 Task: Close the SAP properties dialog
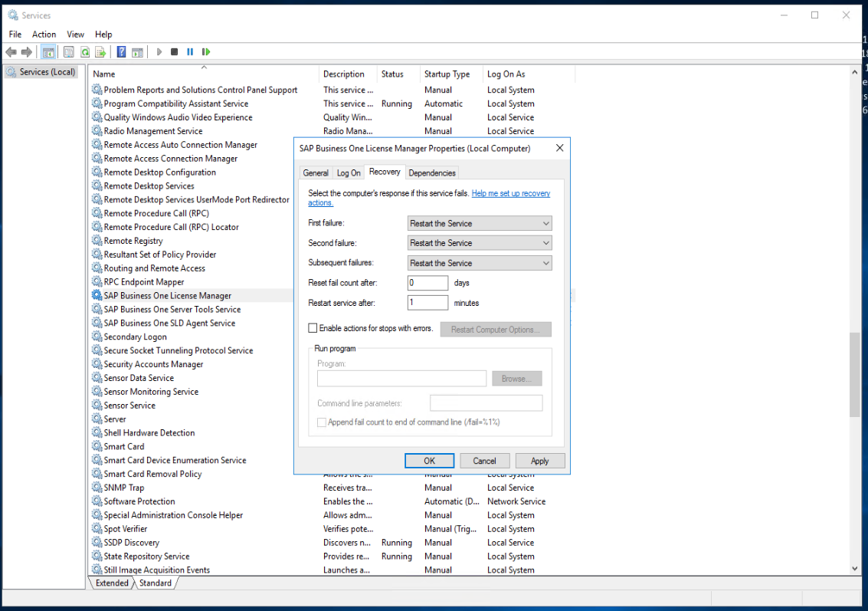tap(560, 148)
